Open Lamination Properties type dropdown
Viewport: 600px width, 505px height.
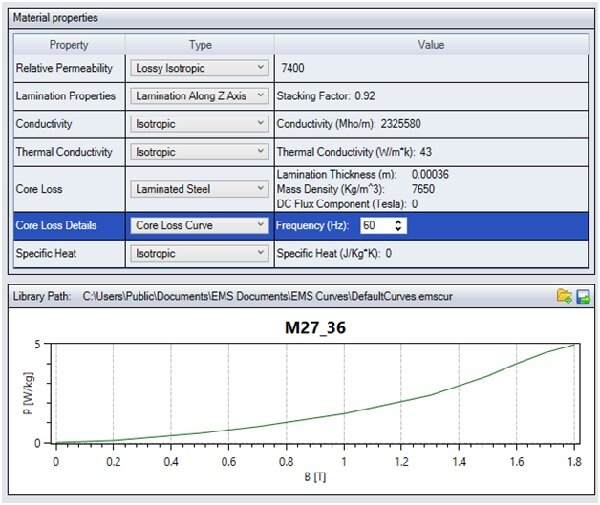click(x=199, y=96)
